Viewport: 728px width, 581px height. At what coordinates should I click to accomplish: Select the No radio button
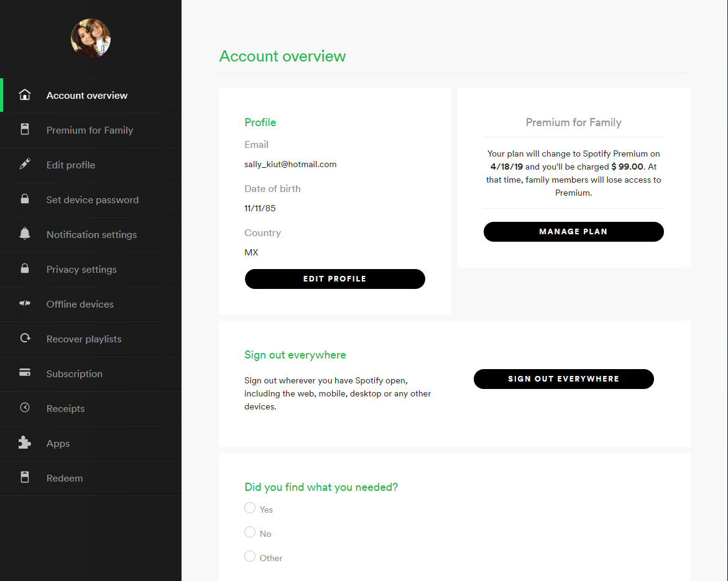click(250, 533)
